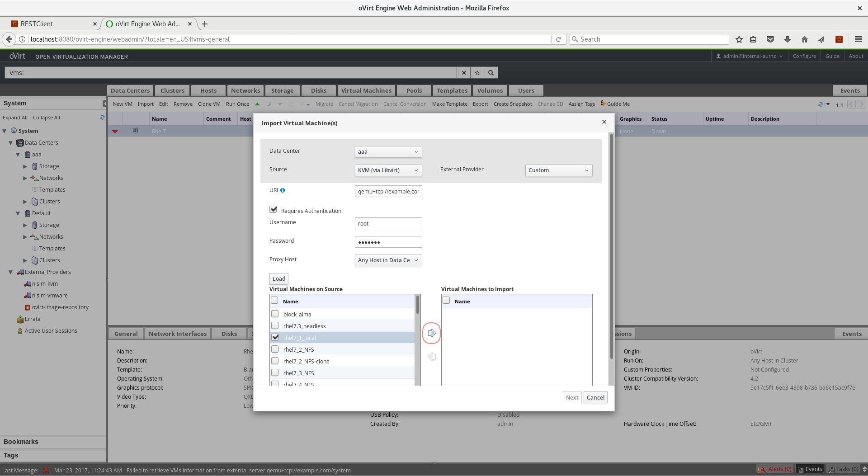Click the Firefox page reload icon

[x=558, y=39]
